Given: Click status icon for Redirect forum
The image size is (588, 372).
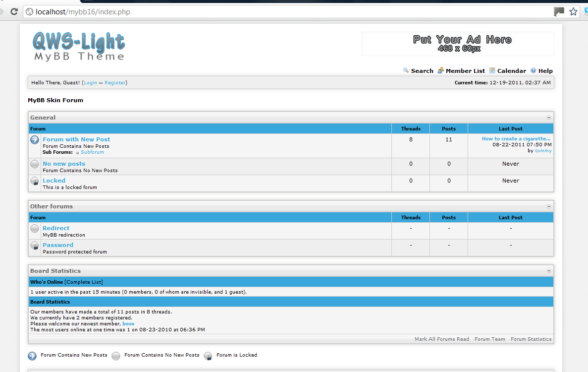Looking at the screenshot, I should [x=35, y=229].
